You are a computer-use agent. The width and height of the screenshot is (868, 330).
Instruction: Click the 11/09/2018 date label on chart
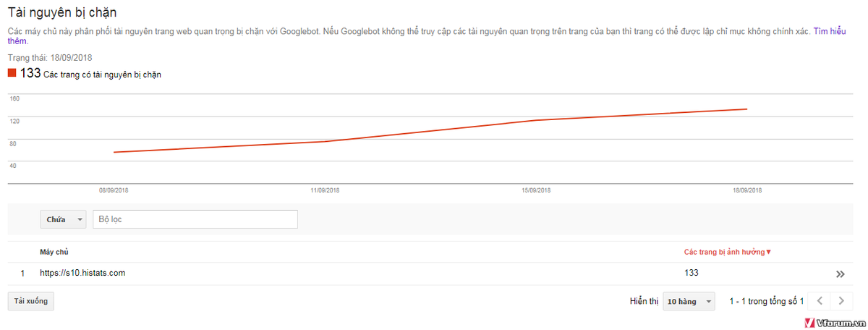click(x=325, y=190)
